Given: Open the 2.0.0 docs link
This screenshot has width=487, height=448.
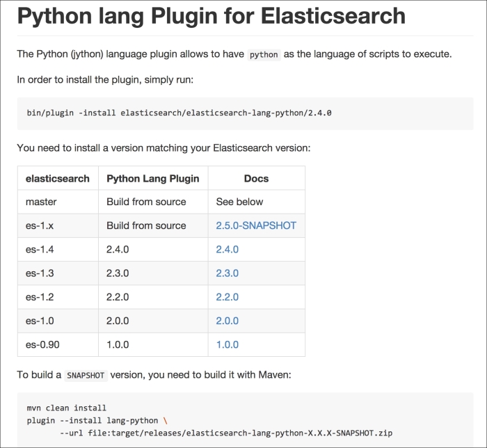Looking at the screenshot, I should 227,321.
